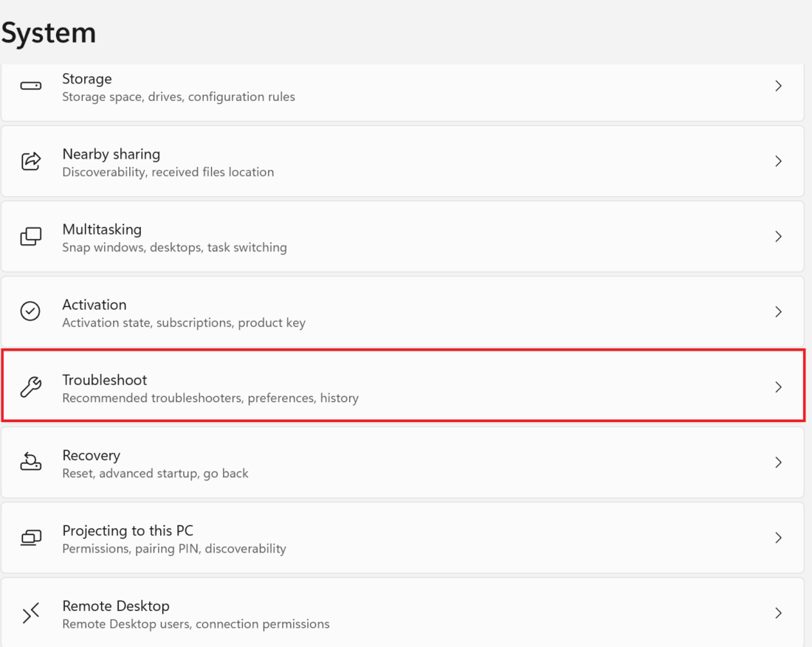The image size is (812, 647).
Task: Hit the chevron on Troubleshoot row
Action: click(778, 387)
